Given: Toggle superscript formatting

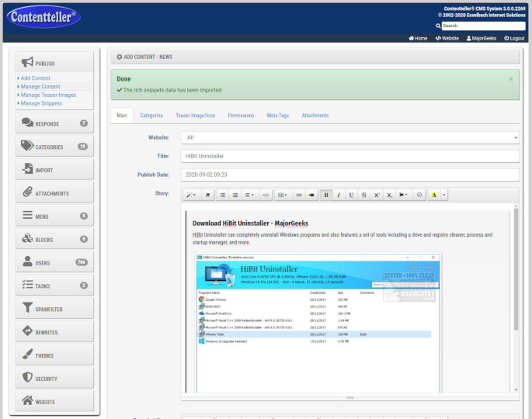Looking at the screenshot, I should pyautogui.click(x=377, y=195).
